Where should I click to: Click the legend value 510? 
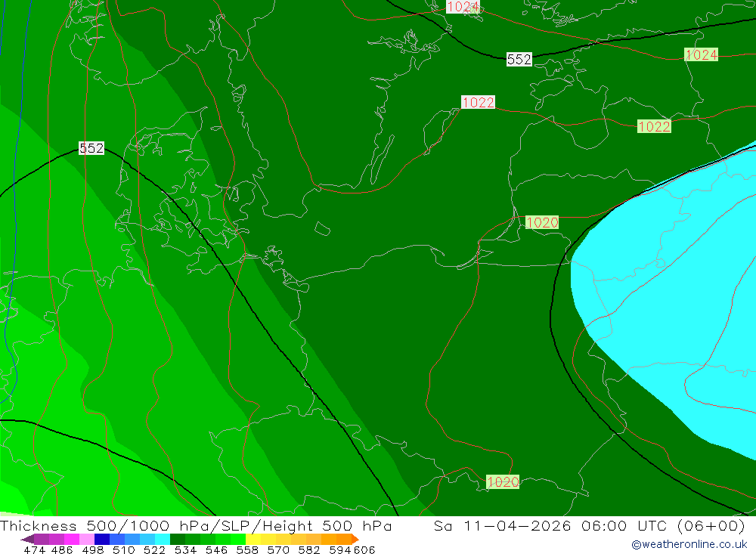click(124, 550)
